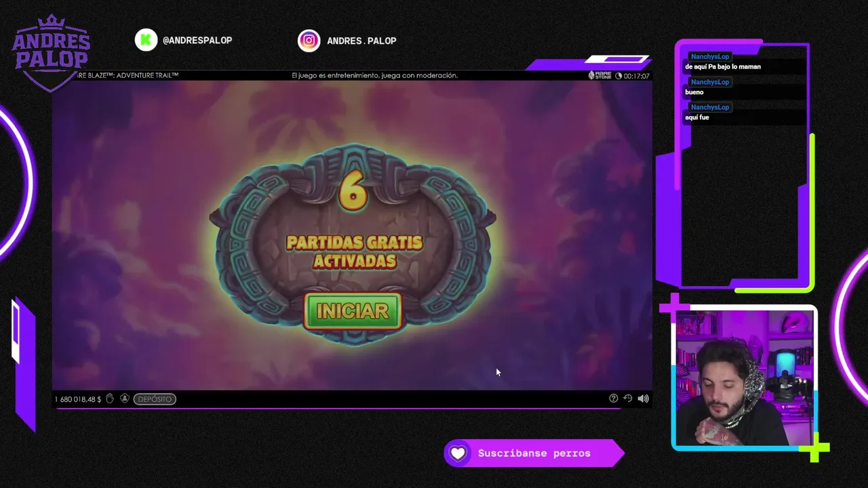868x488 pixels.
Task: Click the 'El juego es entretenimiento' notice
Action: click(x=374, y=75)
